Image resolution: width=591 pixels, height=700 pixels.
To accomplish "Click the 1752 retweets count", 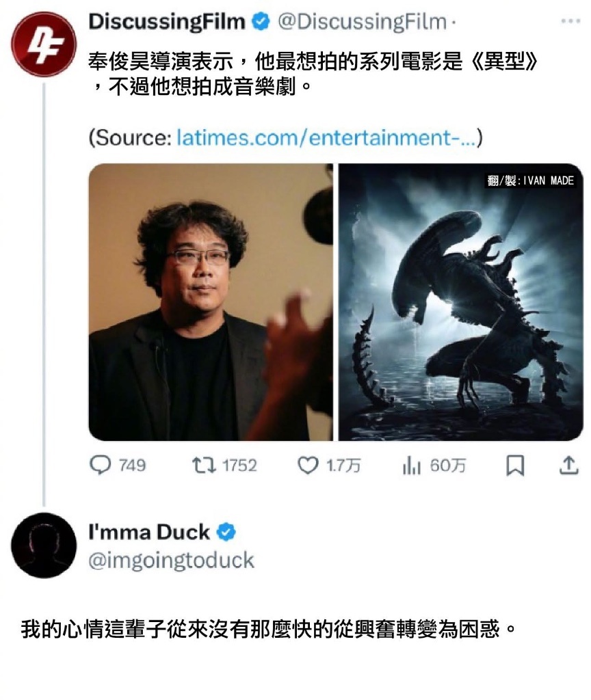I will coord(240,466).
